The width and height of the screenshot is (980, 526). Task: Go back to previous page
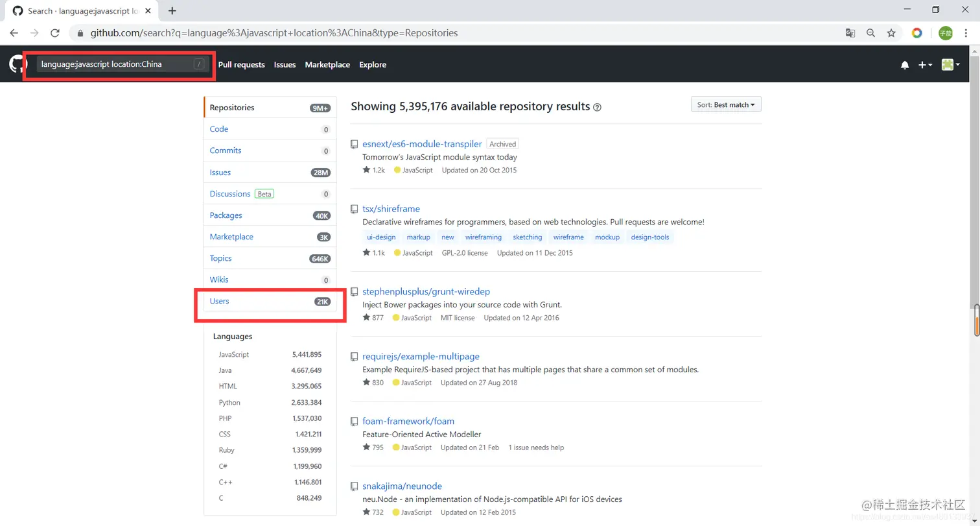14,32
